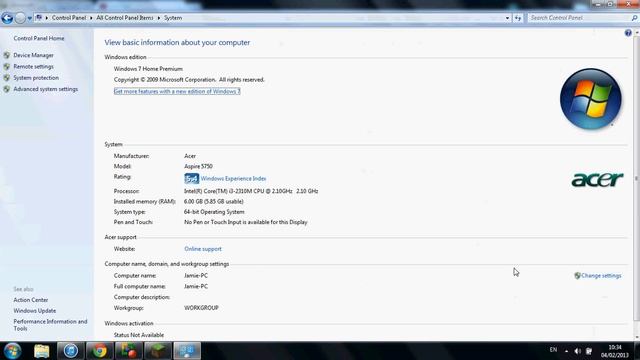Click shield icon beside Device Manager

[x=7, y=55]
